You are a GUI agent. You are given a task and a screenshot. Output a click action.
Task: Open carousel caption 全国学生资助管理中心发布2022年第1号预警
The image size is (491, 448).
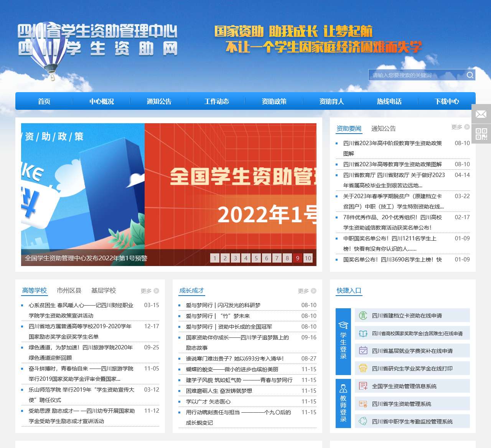pyautogui.click(x=86, y=258)
